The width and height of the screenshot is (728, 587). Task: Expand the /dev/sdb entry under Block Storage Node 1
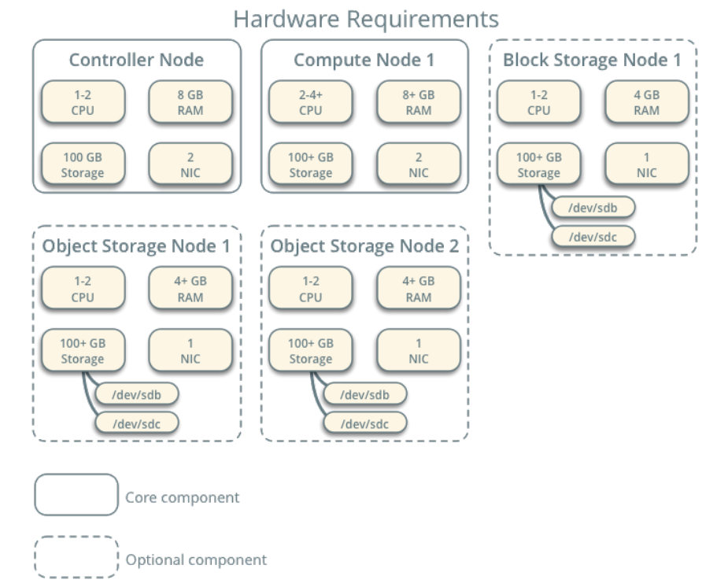tap(596, 207)
